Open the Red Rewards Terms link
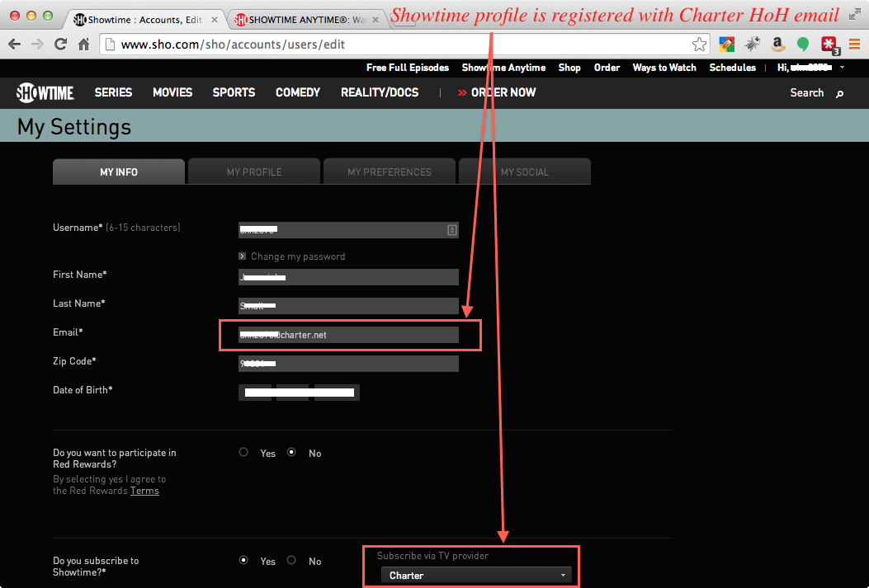This screenshot has height=588, width=869. pos(144,491)
